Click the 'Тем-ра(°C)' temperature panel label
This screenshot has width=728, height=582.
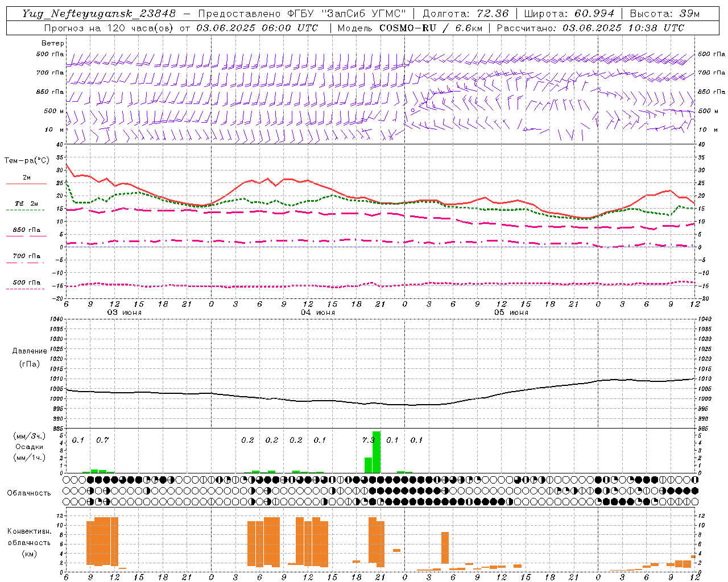click(27, 161)
